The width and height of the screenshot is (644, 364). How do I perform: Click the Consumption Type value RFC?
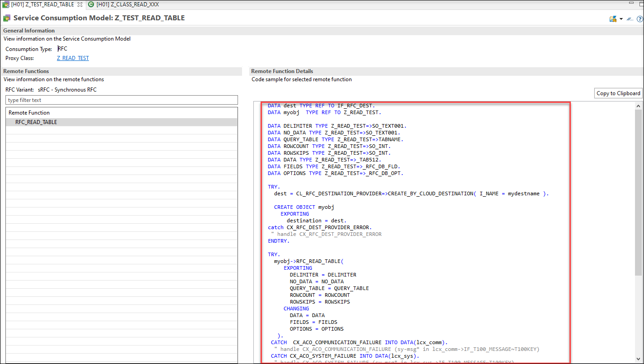(63, 49)
